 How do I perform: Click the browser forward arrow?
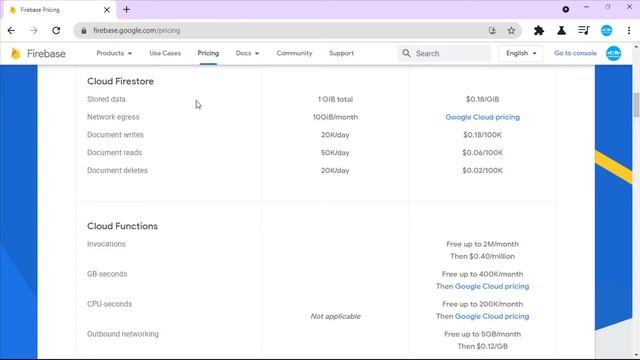[x=33, y=31]
